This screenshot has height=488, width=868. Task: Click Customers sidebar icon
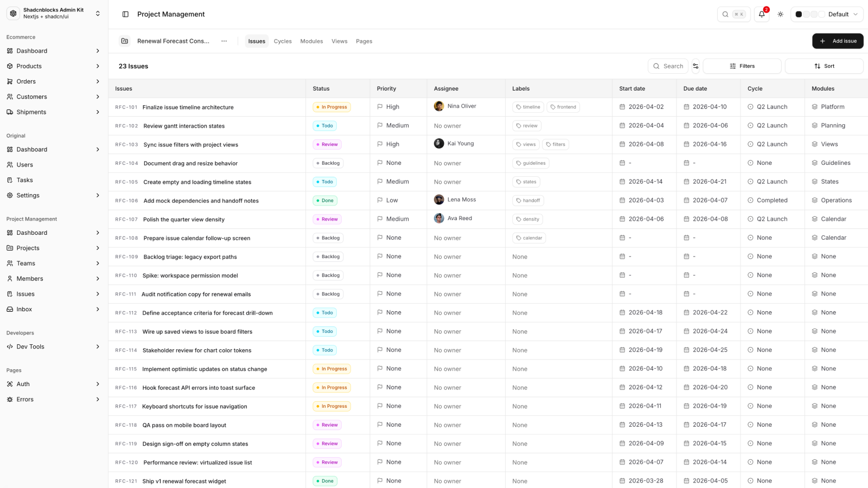[10, 97]
